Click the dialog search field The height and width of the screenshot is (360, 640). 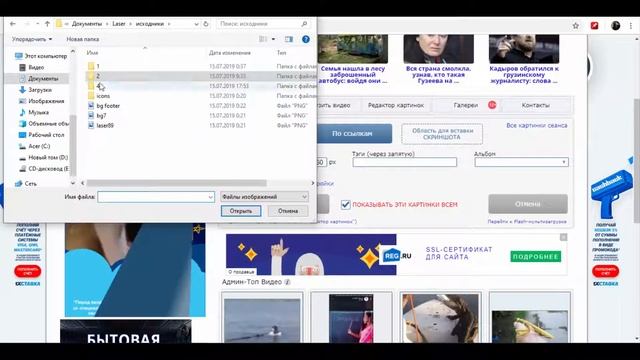click(x=259, y=24)
